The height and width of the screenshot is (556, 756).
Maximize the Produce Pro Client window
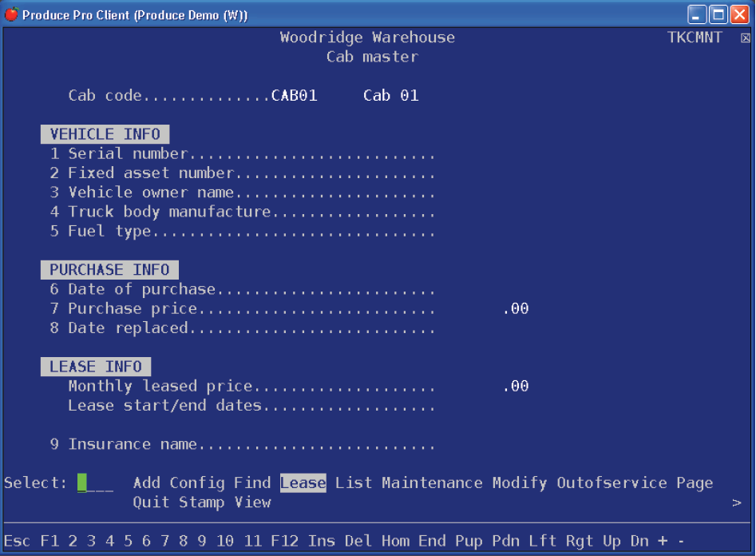718,14
